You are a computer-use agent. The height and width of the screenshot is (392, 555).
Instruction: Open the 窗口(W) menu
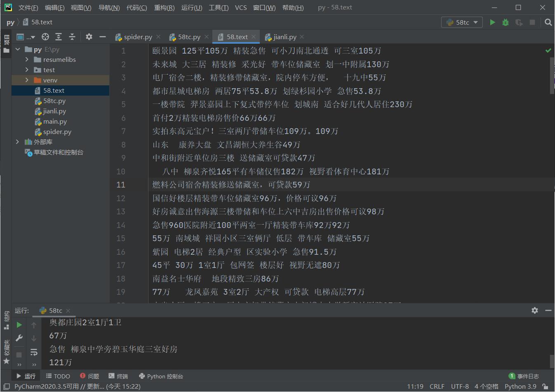click(x=264, y=7)
